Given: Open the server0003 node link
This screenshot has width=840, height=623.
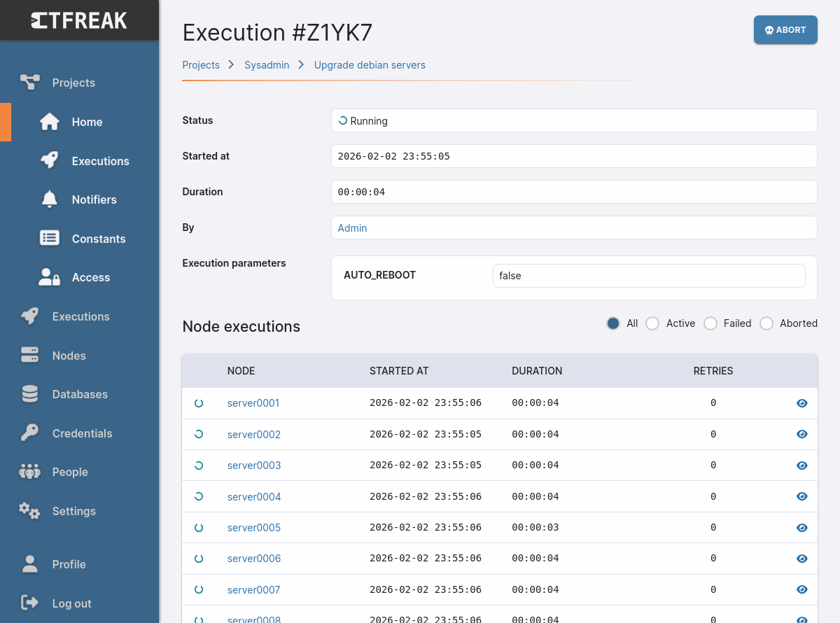Looking at the screenshot, I should [253, 465].
